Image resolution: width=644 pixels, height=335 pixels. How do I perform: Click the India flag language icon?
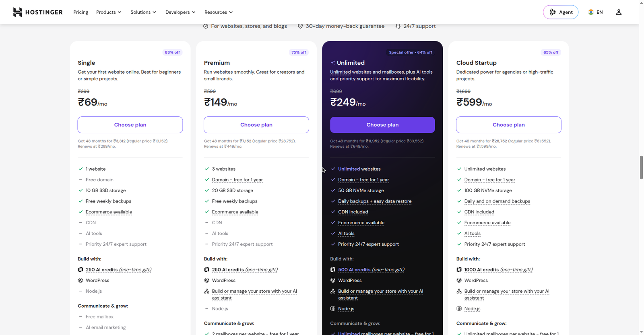[591, 12]
